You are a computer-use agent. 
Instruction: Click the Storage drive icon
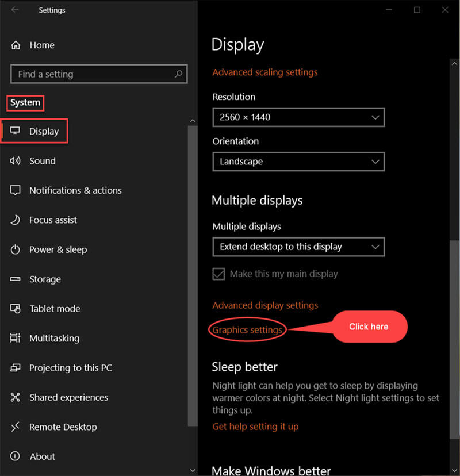click(x=15, y=279)
